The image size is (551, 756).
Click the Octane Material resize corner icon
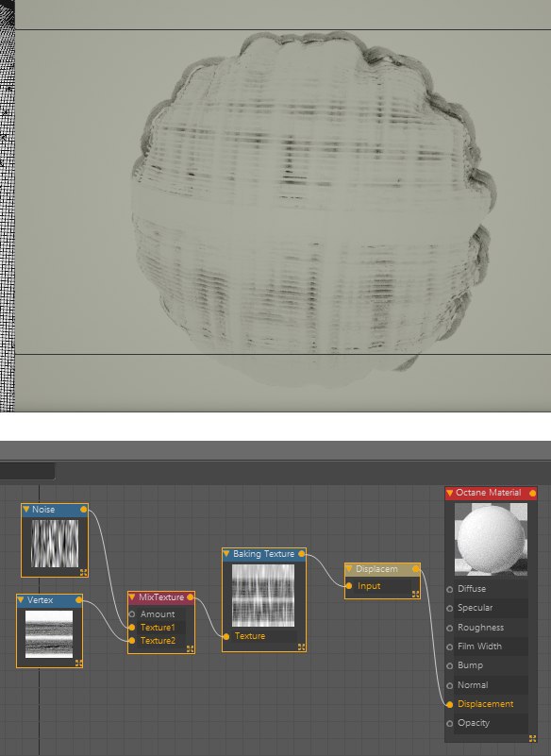point(532,738)
